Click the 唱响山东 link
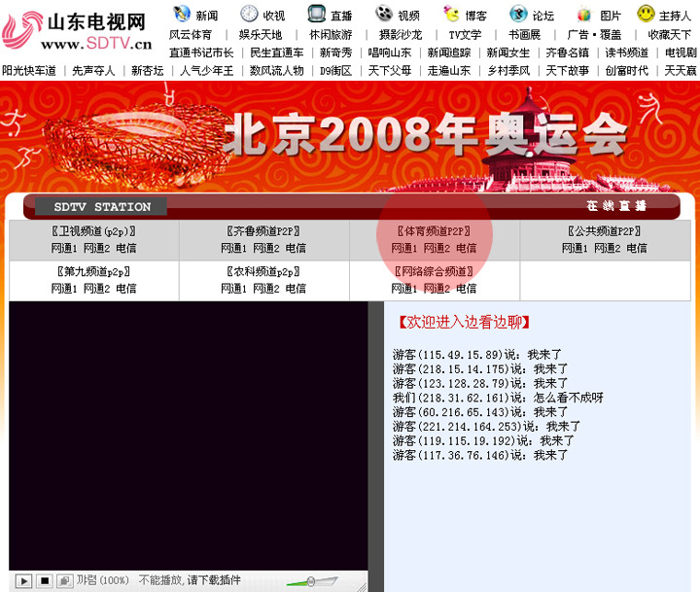700x592 pixels. [390, 52]
